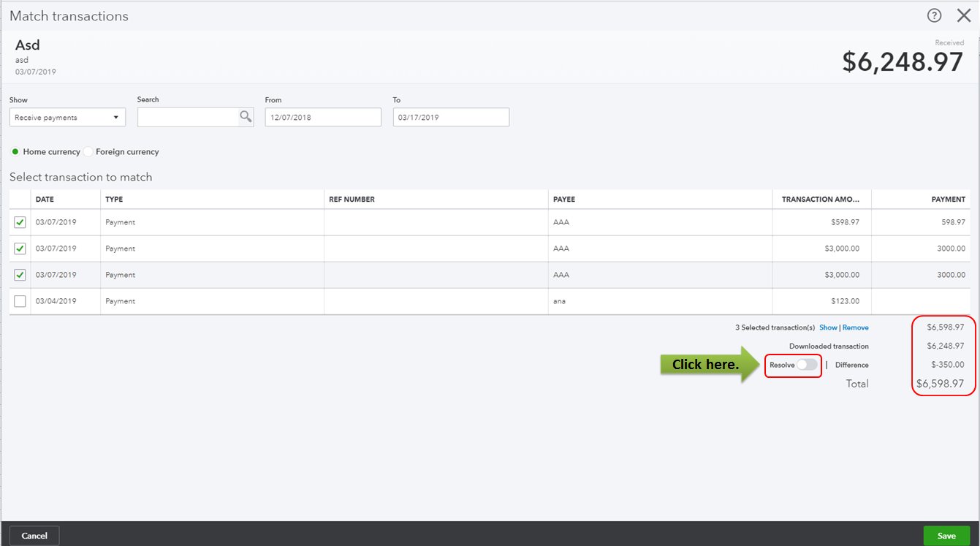Click inside the Search box
Image resolution: width=980 pixels, height=546 pixels.
tap(186, 117)
